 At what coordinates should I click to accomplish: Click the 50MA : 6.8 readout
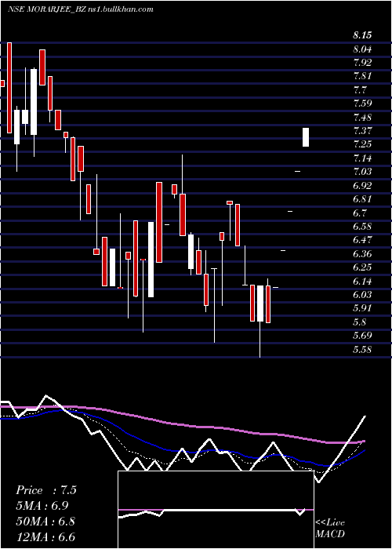pos(45,522)
